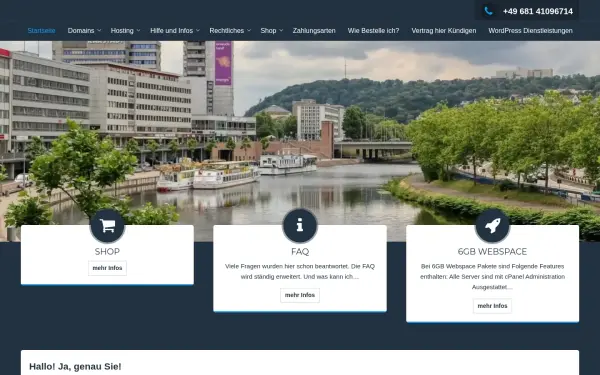The image size is (600, 375).
Task: Expand the Hosting dropdown chevron
Action: click(139, 31)
